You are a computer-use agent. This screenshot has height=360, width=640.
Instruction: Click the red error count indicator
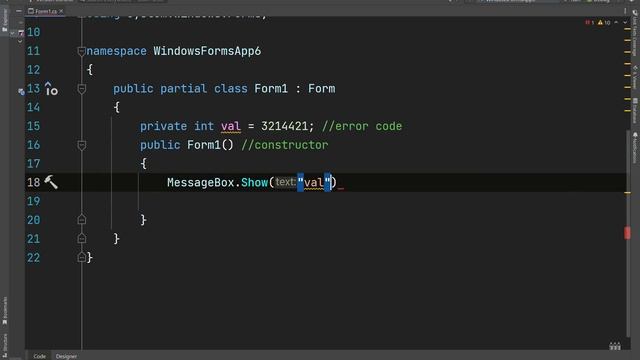pos(589,22)
